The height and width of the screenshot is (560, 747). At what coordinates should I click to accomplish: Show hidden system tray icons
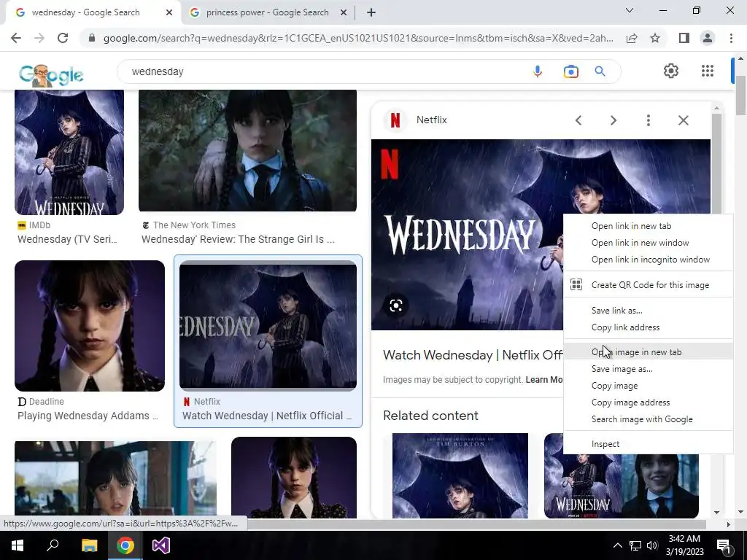617,545
